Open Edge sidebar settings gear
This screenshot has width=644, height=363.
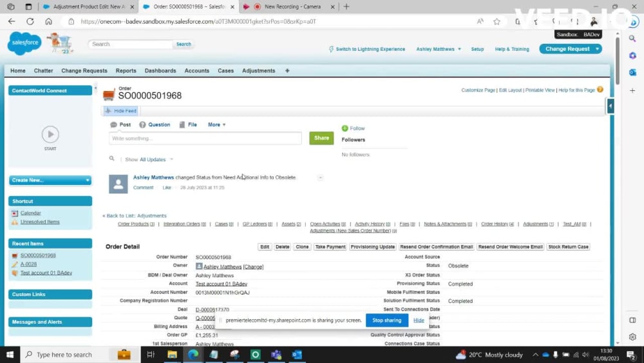click(632, 337)
